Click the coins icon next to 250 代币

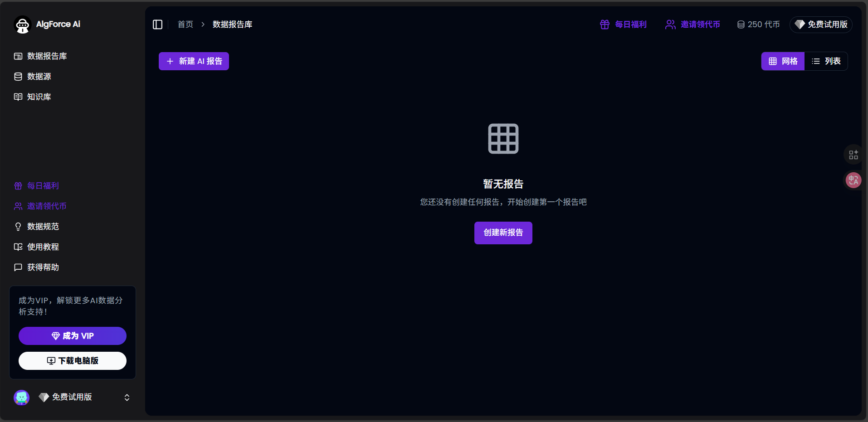point(741,24)
